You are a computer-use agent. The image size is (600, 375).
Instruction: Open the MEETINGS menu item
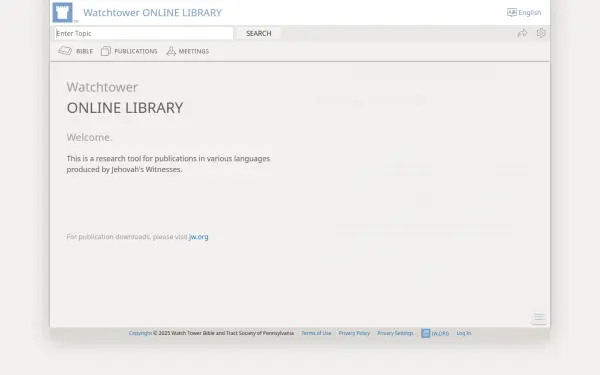[194, 51]
